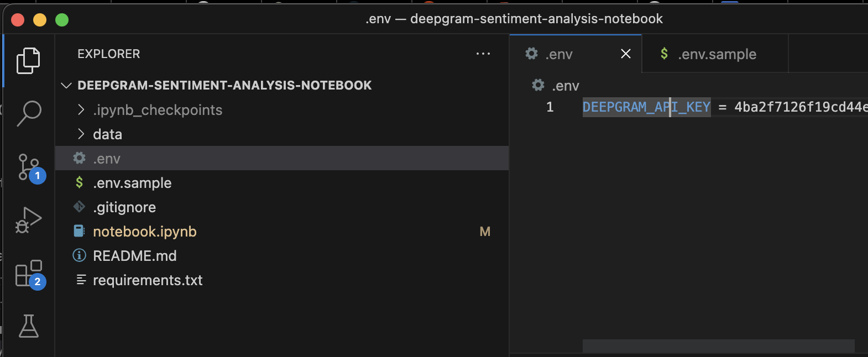Open .env.sample from the file tree
Image resolution: width=868 pixels, height=357 pixels.
click(x=282, y=183)
